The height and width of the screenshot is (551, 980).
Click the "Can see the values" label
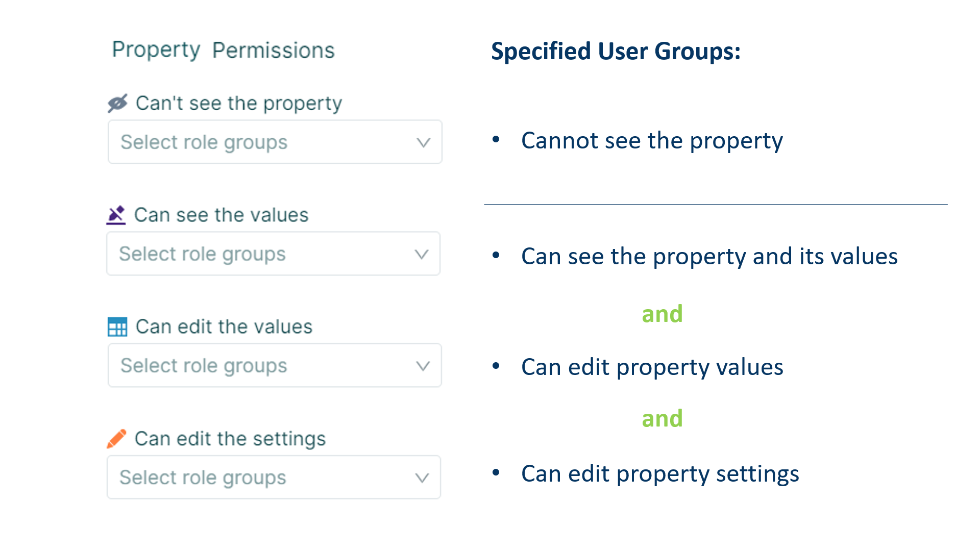221,215
